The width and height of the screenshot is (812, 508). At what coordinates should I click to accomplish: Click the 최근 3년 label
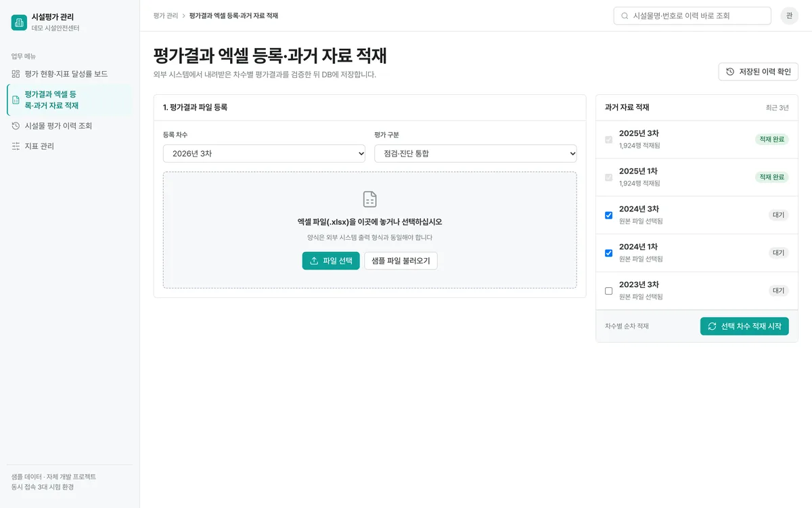click(777, 108)
